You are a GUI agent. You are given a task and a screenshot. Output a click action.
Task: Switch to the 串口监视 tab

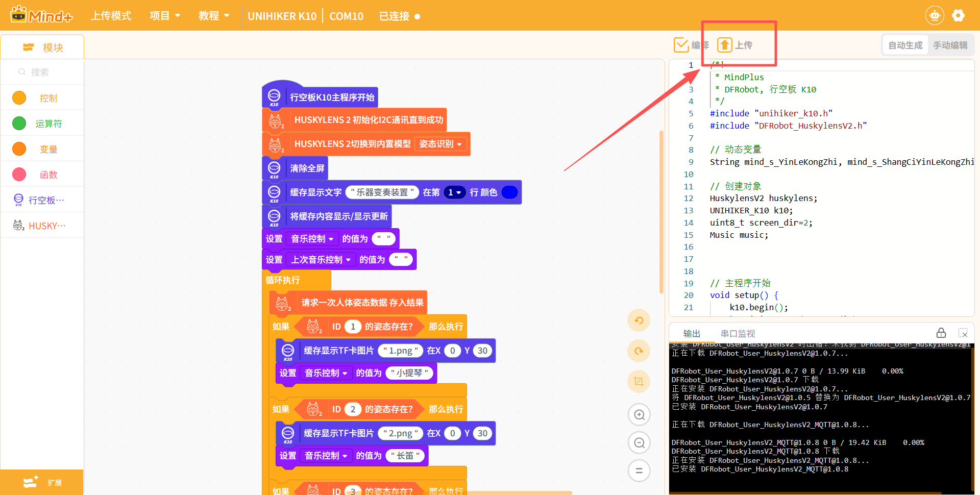(738, 333)
